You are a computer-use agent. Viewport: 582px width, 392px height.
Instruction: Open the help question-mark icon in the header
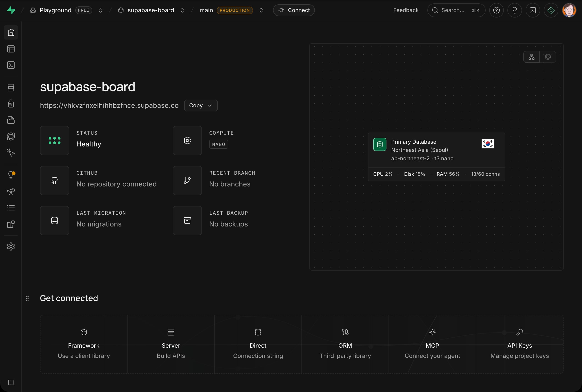coord(496,10)
